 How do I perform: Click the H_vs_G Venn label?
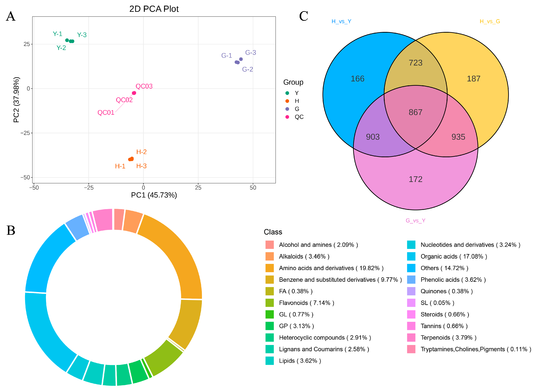[490, 21]
